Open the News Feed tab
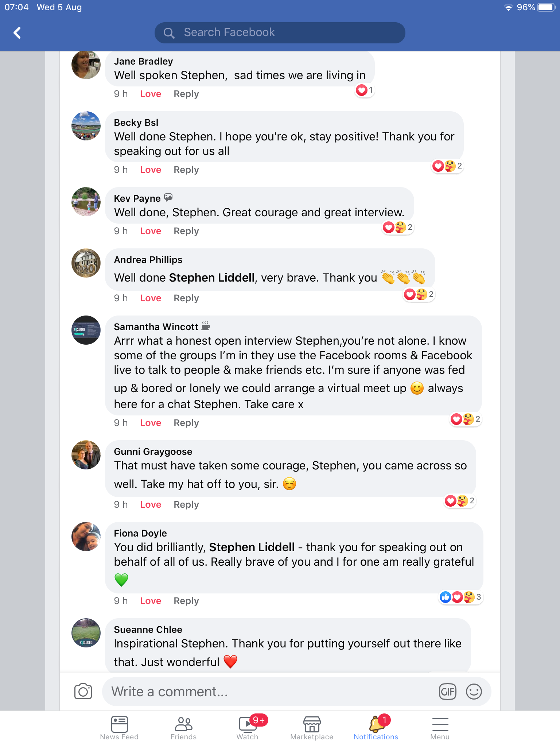This screenshot has width=560, height=747. 120,728
